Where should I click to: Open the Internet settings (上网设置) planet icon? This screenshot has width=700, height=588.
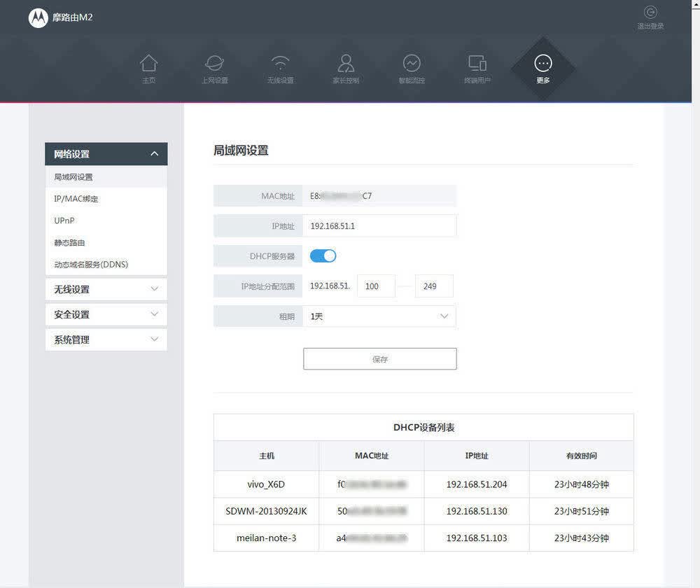click(x=214, y=64)
